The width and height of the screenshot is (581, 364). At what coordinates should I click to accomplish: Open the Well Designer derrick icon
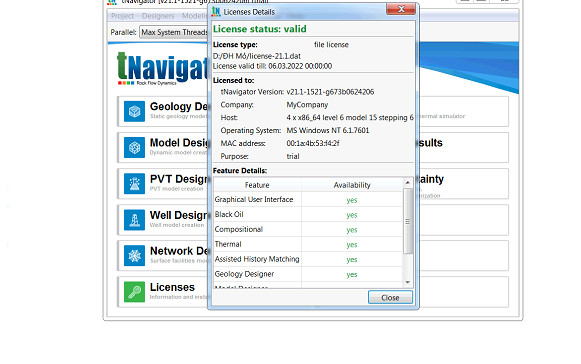134,220
